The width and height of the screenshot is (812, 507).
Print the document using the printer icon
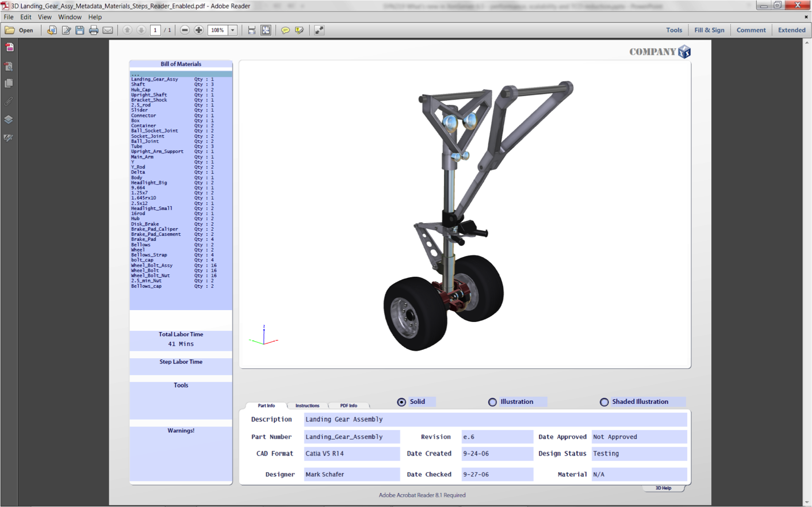pyautogui.click(x=94, y=30)
